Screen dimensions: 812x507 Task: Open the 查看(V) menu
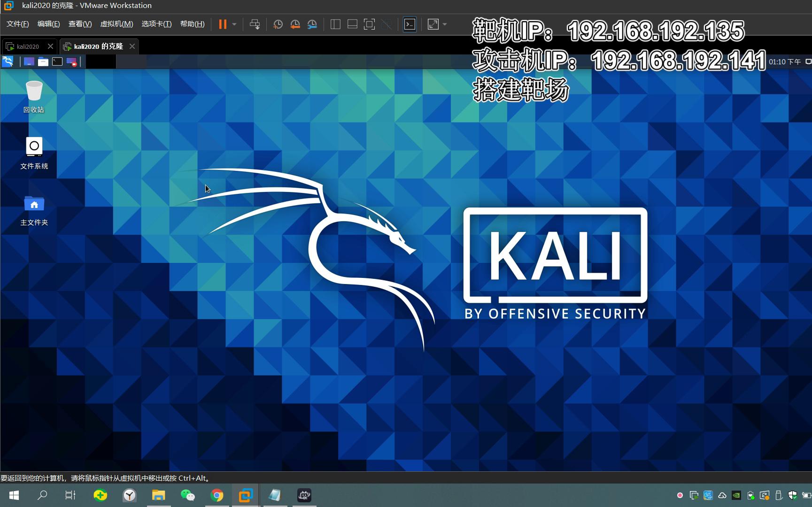(80, 24)
